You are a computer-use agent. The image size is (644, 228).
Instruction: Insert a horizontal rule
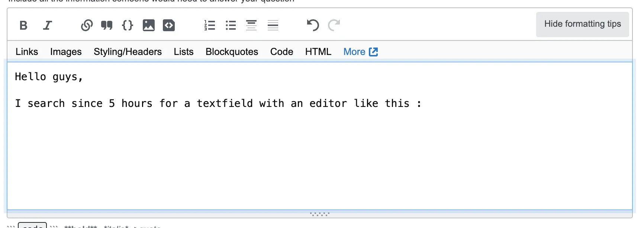273,25
